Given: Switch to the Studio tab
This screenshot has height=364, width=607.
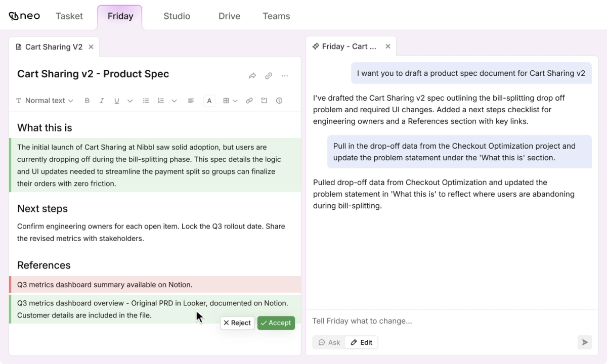Looking at the screenshot, I should coord(177,16).
